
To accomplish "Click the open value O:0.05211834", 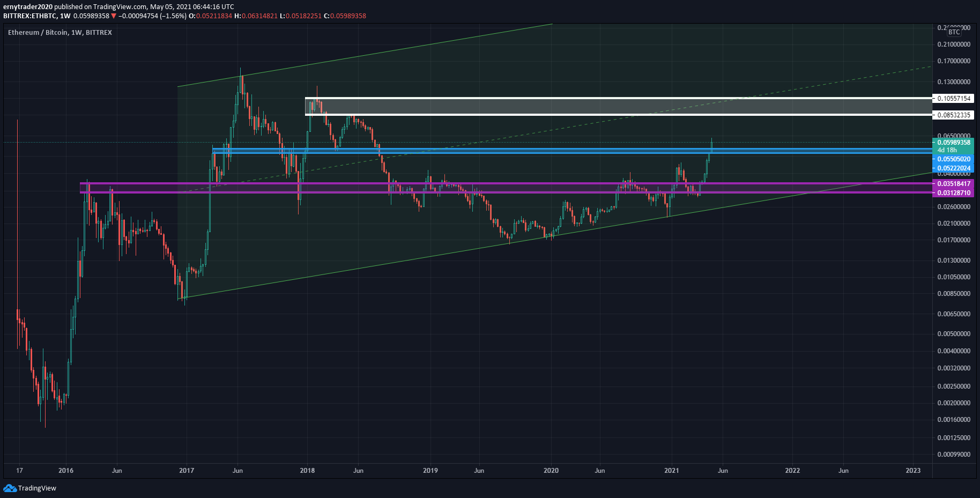I will click(x=211, y=16).
